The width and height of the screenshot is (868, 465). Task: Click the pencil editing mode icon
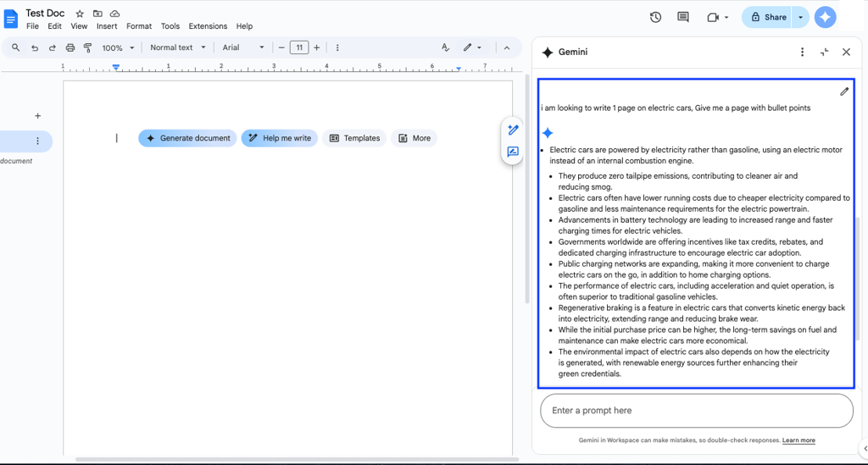coord(468,47)
